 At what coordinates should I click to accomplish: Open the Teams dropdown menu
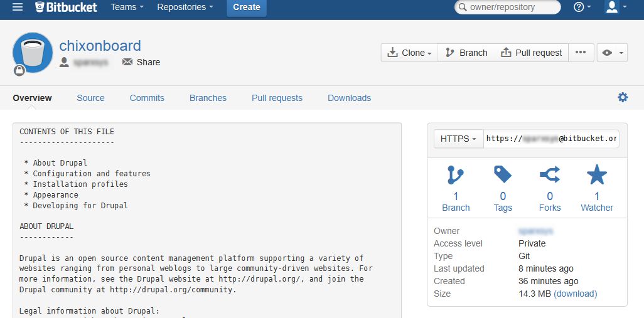click(127, 7)
